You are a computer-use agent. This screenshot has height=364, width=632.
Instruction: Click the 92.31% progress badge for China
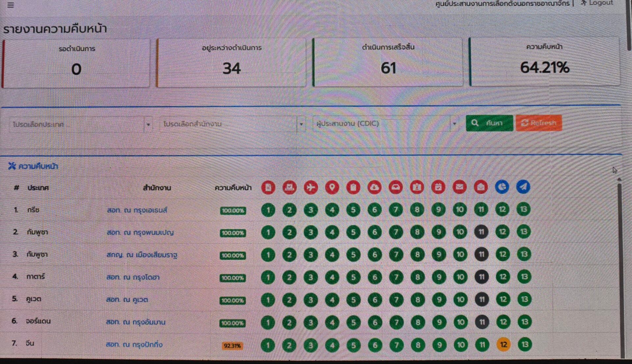[x=232, y=346]
